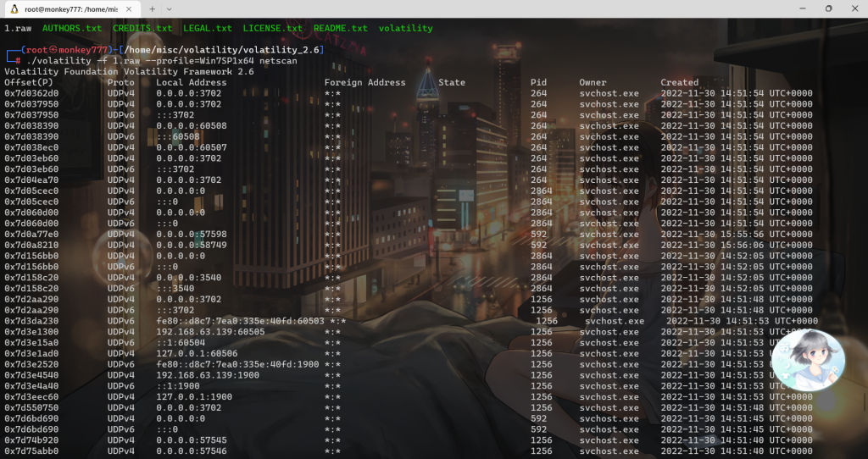Click the anime girl avatar sticker
Viewport: 868px width, 459px height.
[x=808, y=362]
